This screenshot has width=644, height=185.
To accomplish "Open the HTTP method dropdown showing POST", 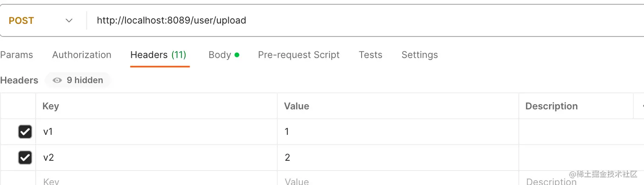I will click(x=40, y=20).
